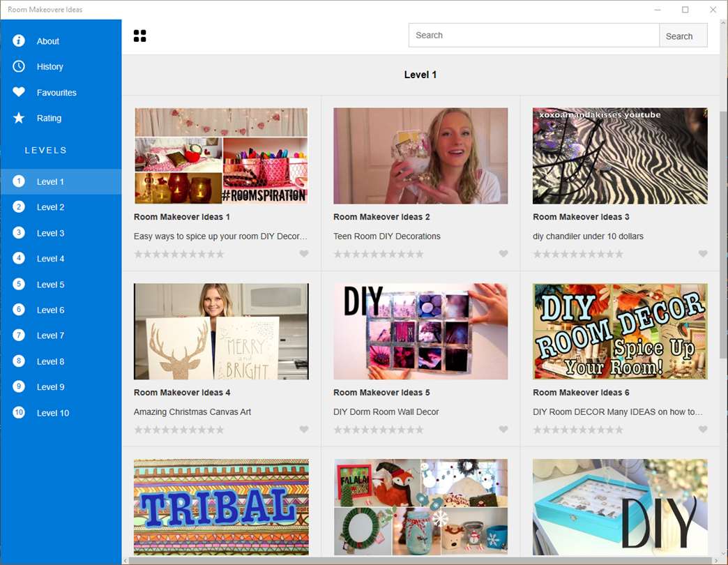
Task: Open the TRIBAL pattern thumbnail
Action: [221, 507]
